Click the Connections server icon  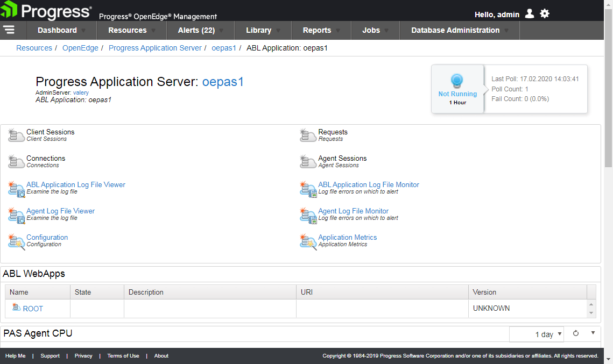click(16, 161)
